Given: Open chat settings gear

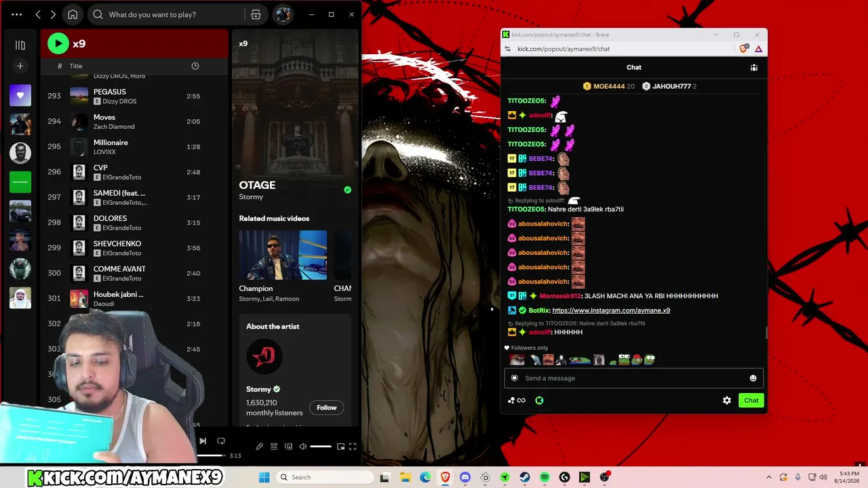Looking at the screenshot, I should (727, 401).
